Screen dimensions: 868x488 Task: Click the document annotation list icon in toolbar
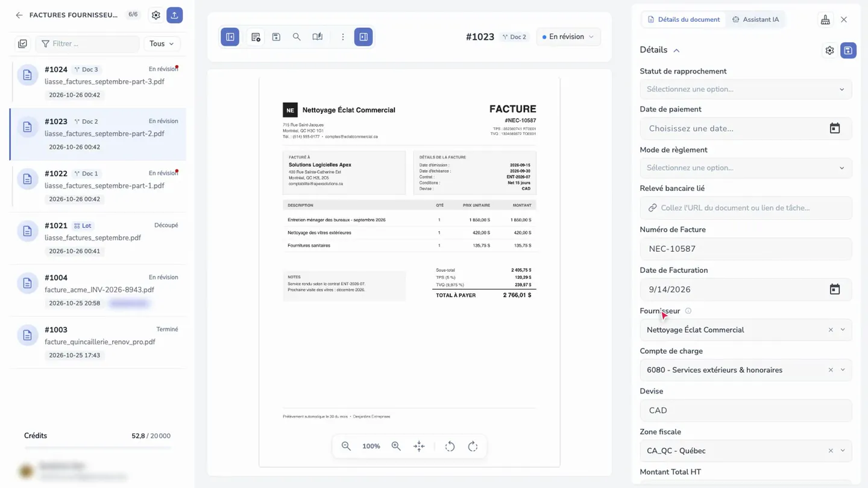256,37
